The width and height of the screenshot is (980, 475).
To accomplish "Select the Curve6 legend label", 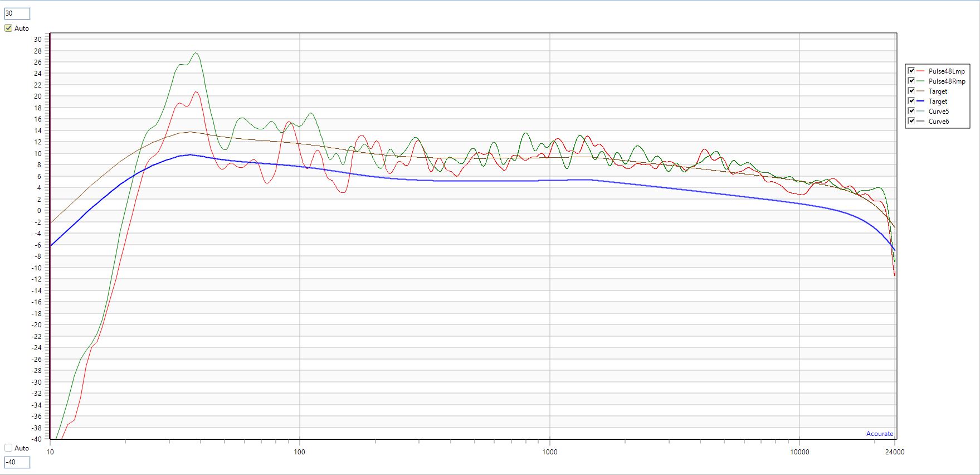I will (939, 122).
